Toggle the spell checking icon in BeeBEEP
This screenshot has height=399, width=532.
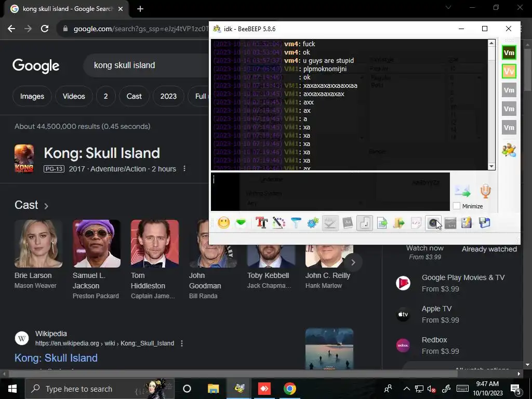click(x=330, y=223)
